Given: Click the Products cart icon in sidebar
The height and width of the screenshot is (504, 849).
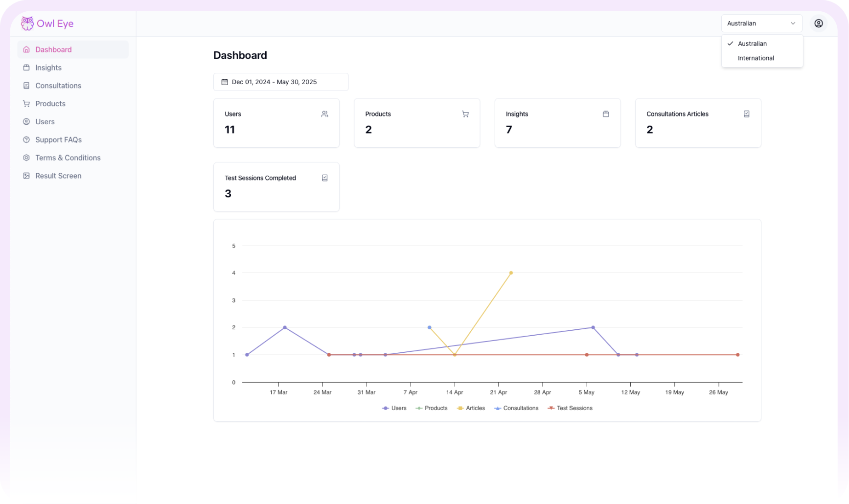Looking at the screenshot, I should tap(26, 103).
